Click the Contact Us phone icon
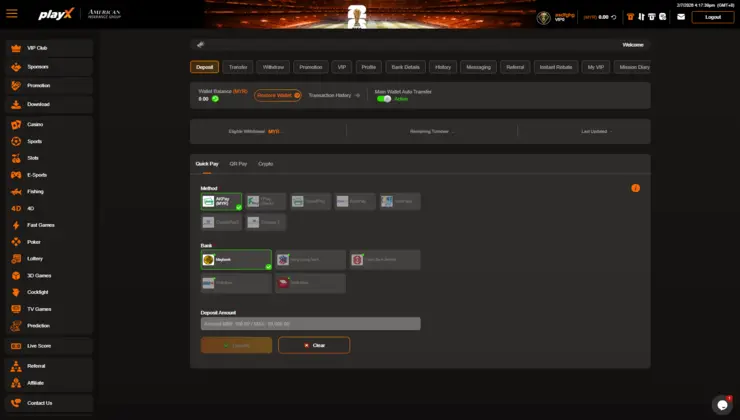The width and height of the screenshot is (740, 420). 16,403
